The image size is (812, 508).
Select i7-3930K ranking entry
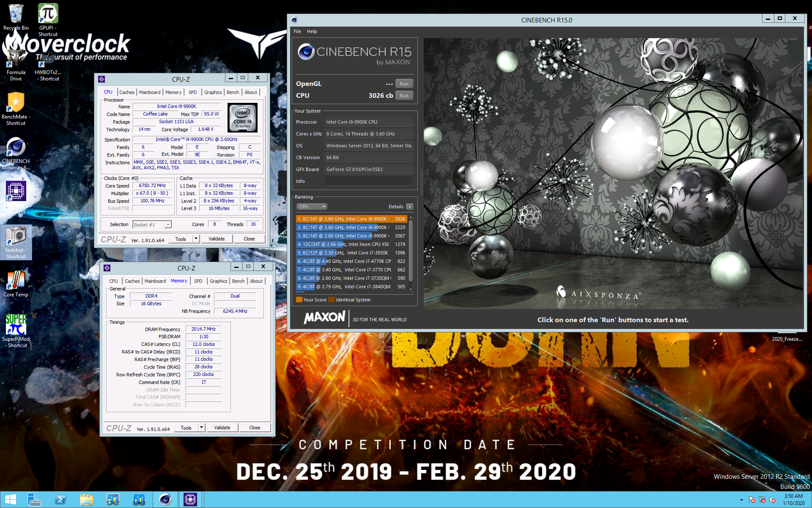coord(351,253)
